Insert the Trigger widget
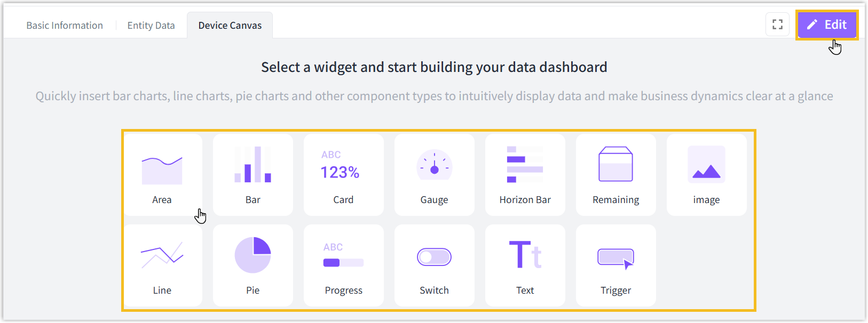Image resolution: width=868 pixels, height=323 pixels. click(616, 265)
